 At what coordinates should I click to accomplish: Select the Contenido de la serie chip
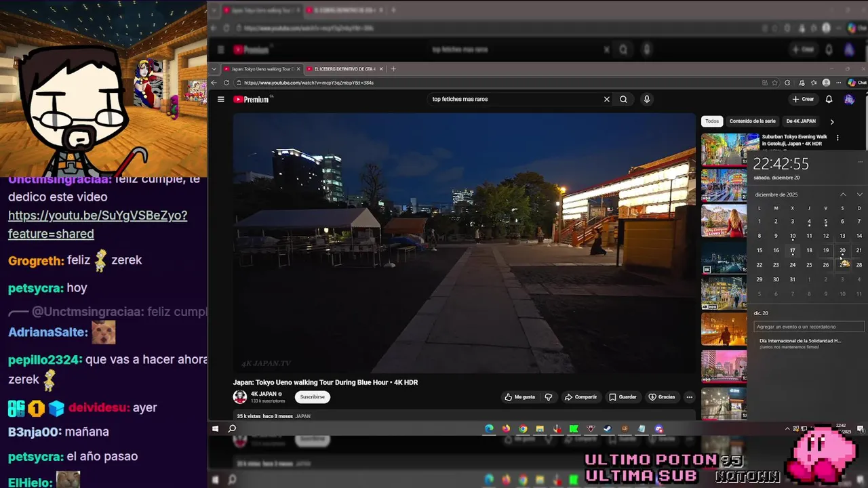752,121
